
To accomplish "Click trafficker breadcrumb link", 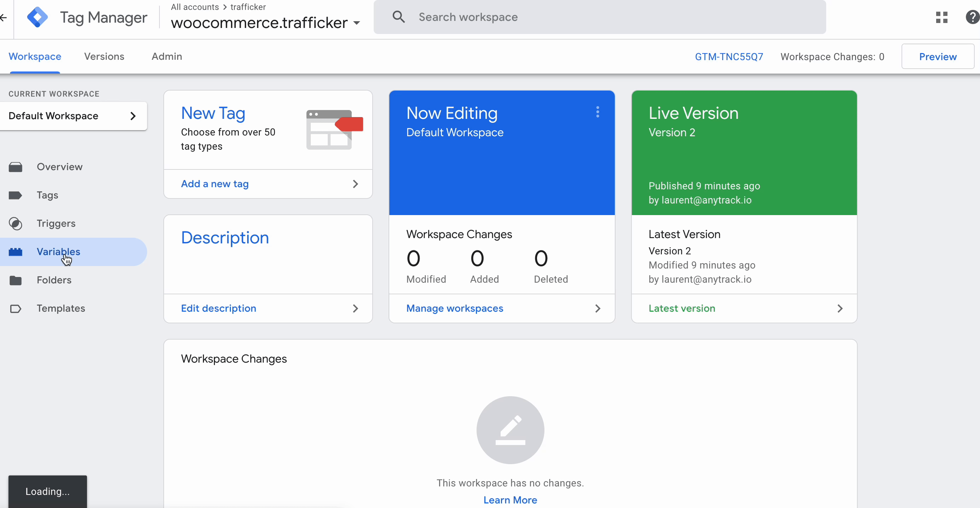I will pyautogui.click(x=248, y=7).
